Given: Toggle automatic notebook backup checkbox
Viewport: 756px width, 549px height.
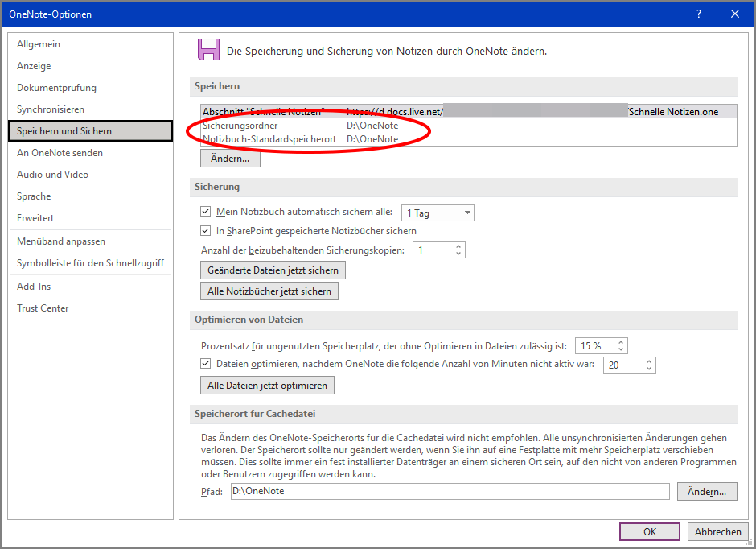Looking at the screenshot, I should tap(205, 211).
